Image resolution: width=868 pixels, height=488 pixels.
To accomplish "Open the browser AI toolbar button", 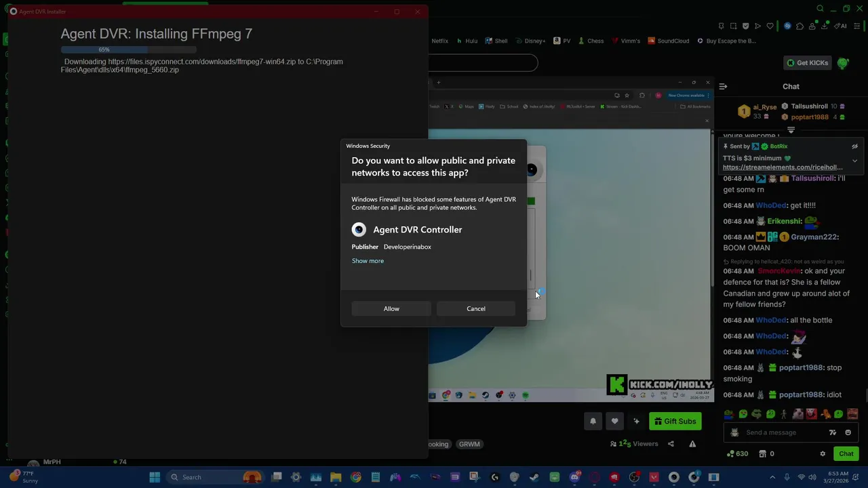I will click(839, 26).
